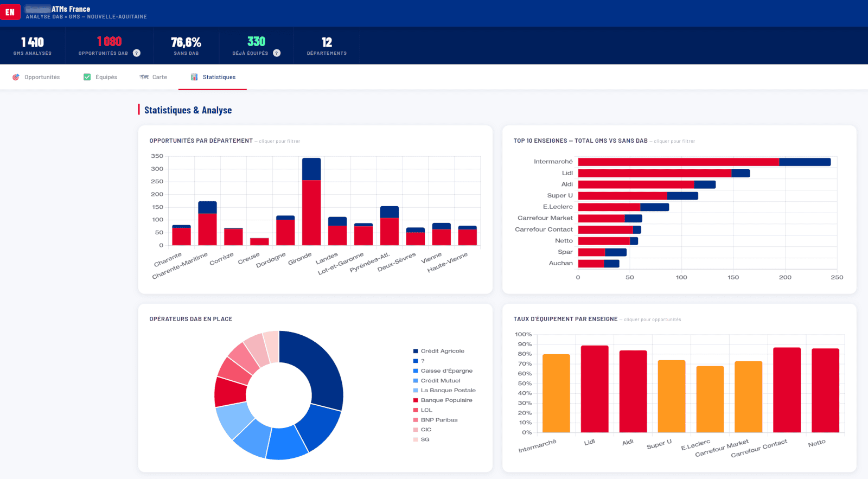Click the E.Leclerc horizontal bar
Image resolution: width=868 pixels, height=479 pixels.
[623, 207]
